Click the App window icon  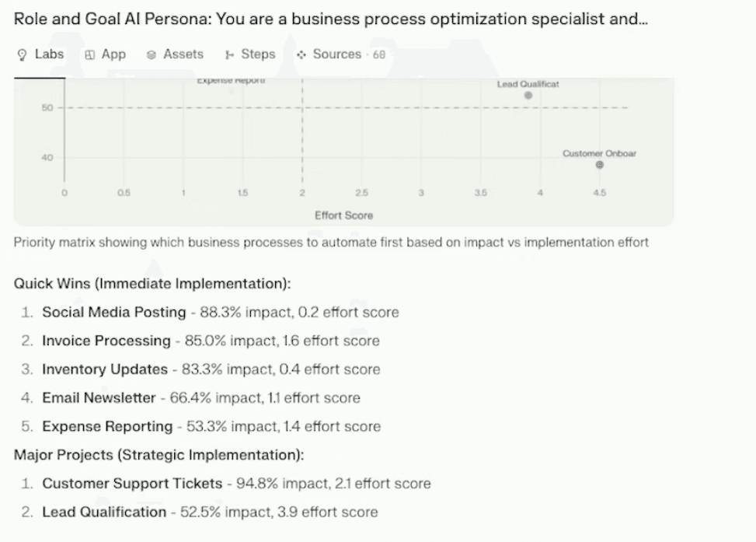88,54
